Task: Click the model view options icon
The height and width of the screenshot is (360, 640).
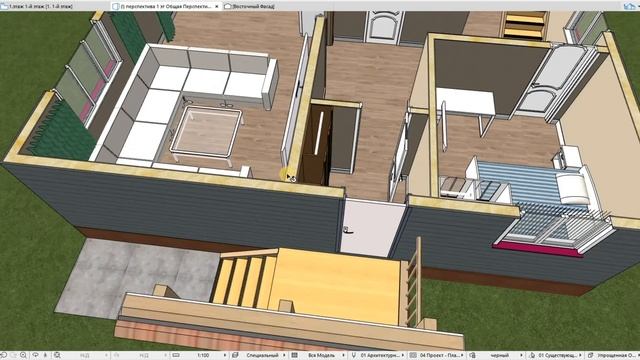Action: (413, 355)
